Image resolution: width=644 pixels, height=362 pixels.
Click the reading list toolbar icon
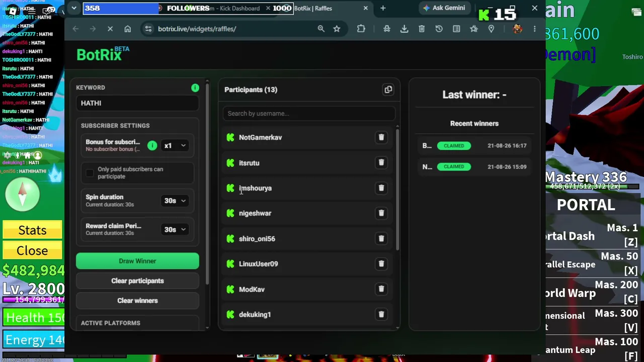pos(456,29)
